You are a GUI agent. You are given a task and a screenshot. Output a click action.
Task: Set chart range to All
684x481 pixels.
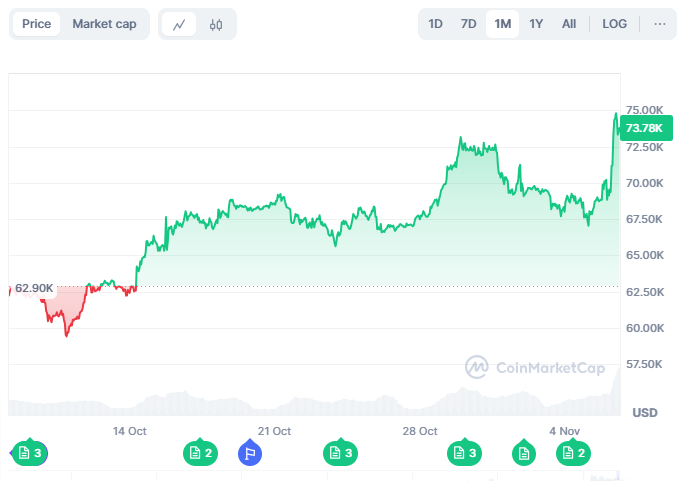(569, 24)
